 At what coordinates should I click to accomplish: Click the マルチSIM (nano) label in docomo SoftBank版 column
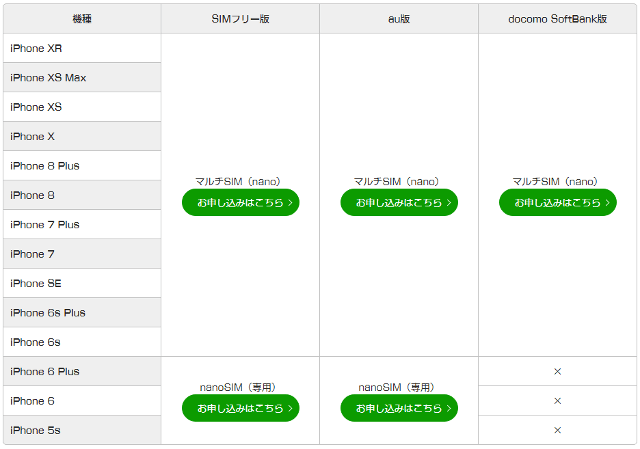coord(555,181)
